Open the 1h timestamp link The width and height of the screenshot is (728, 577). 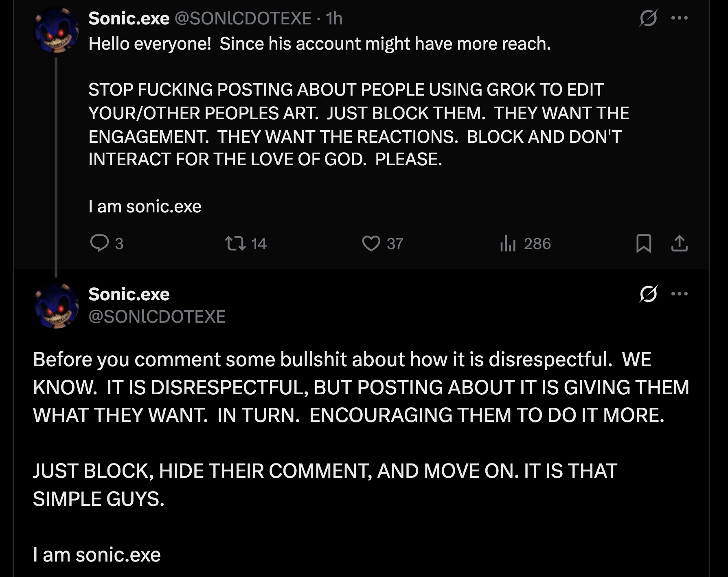pos(334,18)
